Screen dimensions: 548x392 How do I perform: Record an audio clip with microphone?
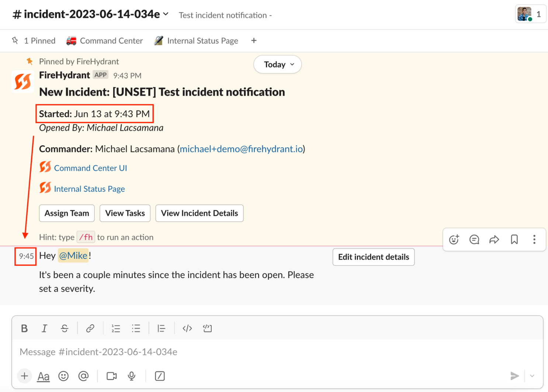click(x=132, y=376)
